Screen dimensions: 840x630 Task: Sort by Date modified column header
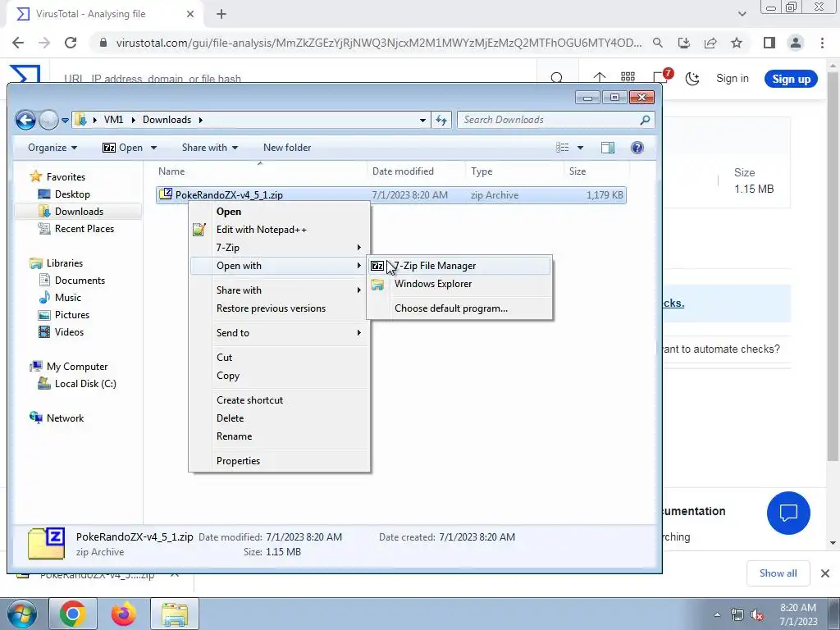tap(416, 171)
